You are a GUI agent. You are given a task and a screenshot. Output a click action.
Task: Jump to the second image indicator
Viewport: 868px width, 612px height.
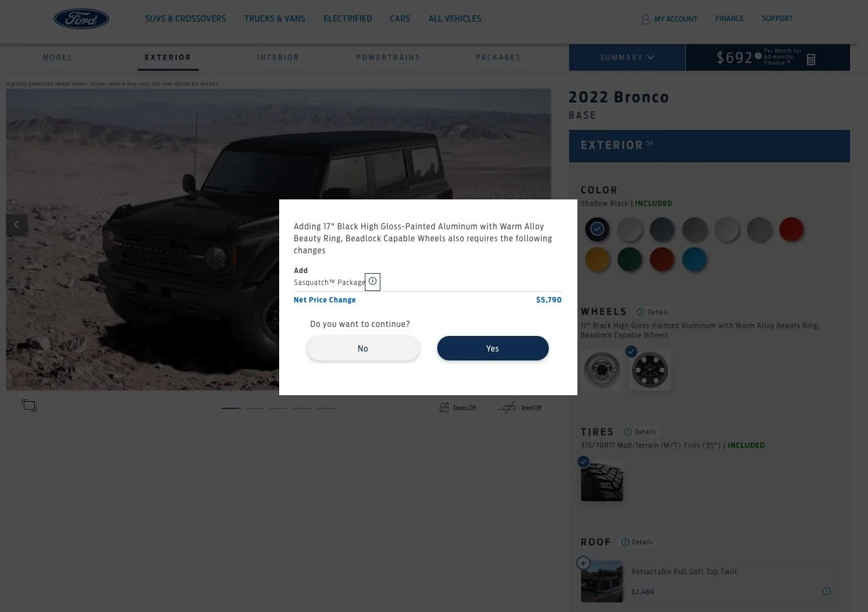coord(255,408)
